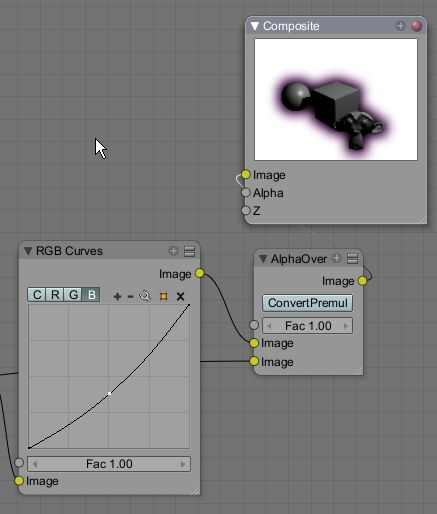Click AlphaOver Fac input socket

tap(254, 325)
